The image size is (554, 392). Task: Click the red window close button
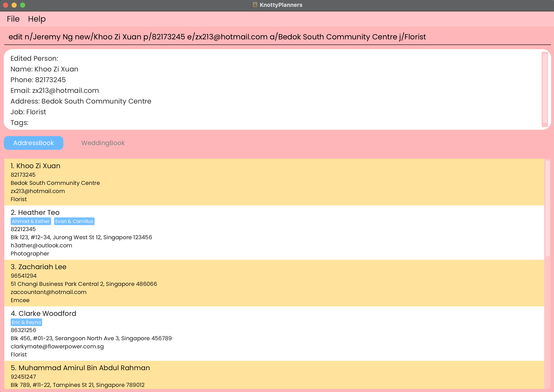click(x=6, y=5)
